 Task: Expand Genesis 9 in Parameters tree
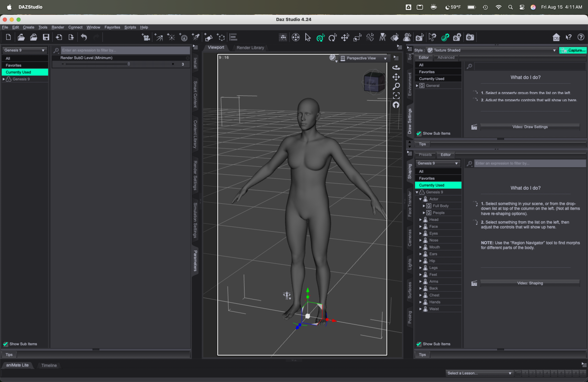(3, 79)
